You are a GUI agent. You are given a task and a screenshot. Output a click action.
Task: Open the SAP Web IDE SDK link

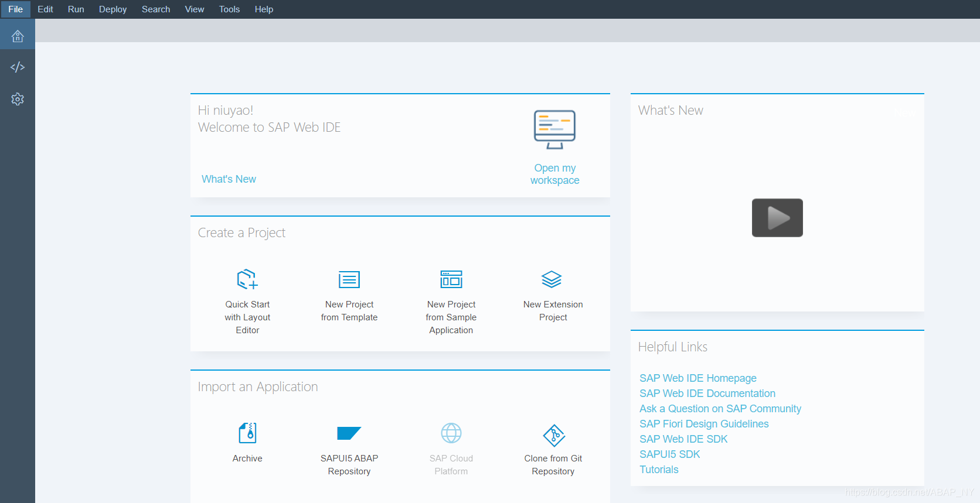point(683,439)
